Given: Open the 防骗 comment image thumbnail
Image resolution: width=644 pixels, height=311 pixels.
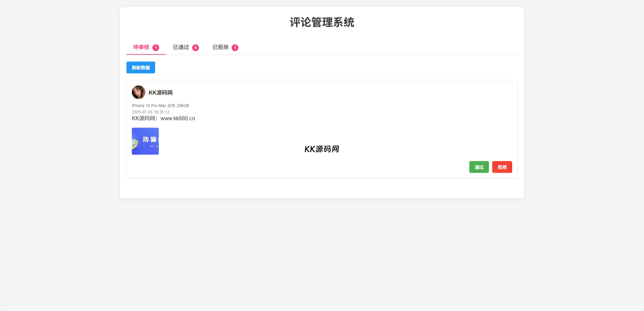Looking at the screenshot, I should (x=145, y=141).
